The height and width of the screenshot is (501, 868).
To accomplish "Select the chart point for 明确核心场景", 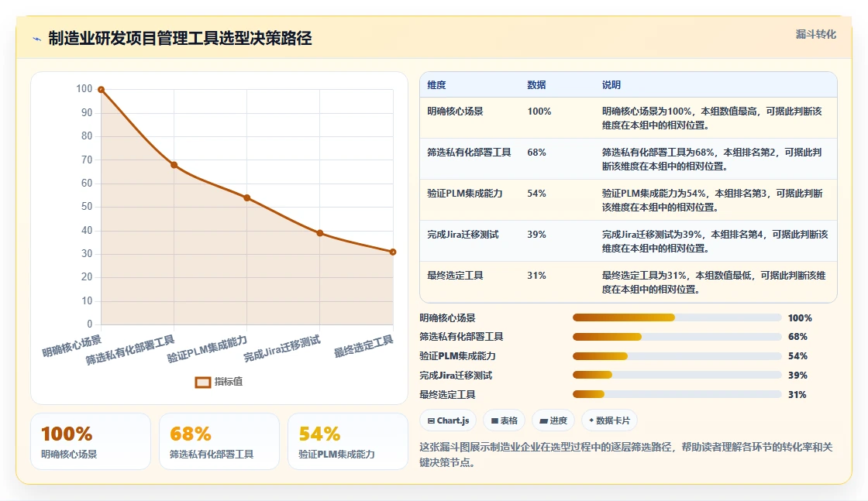I will 102,90.
